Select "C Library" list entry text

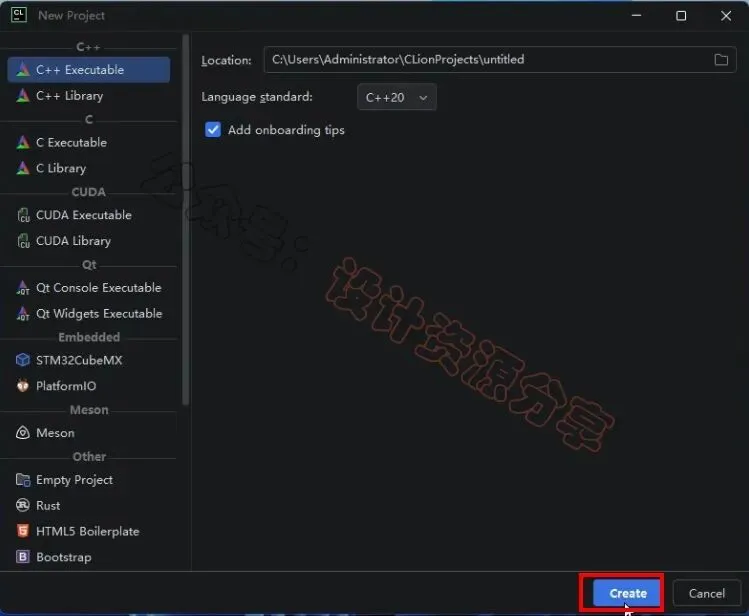tap(61, 168)
